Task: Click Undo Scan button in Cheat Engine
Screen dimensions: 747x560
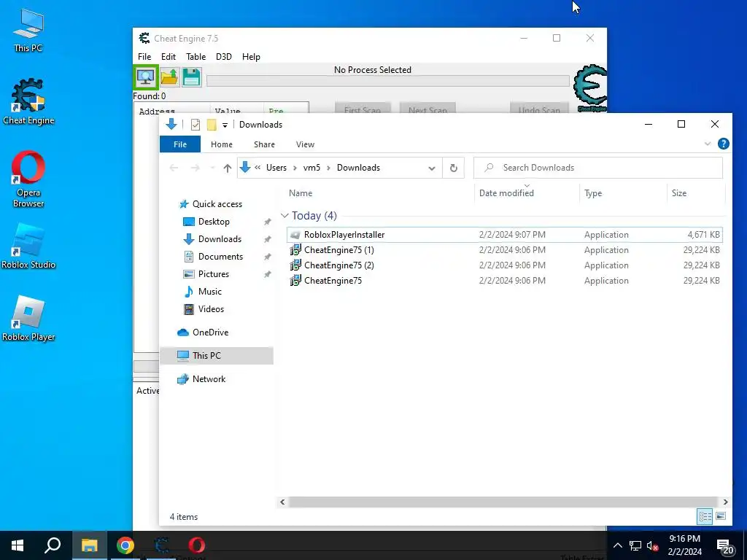Action: (x=539, y=108)
